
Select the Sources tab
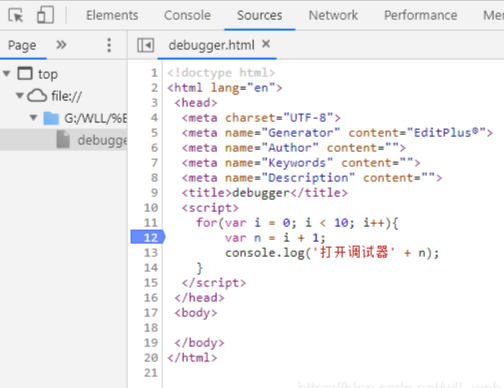(x=259, y=15)
